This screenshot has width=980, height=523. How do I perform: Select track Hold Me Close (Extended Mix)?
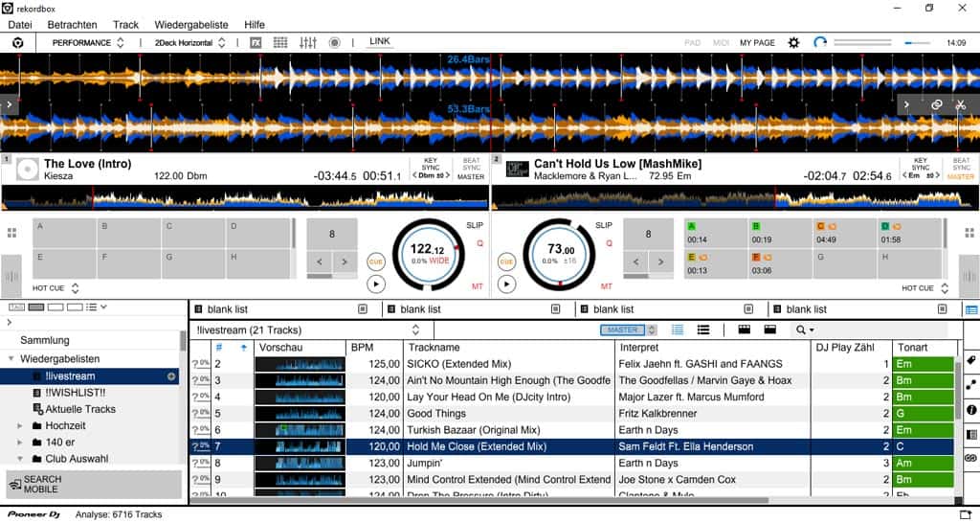click(572, 446)
